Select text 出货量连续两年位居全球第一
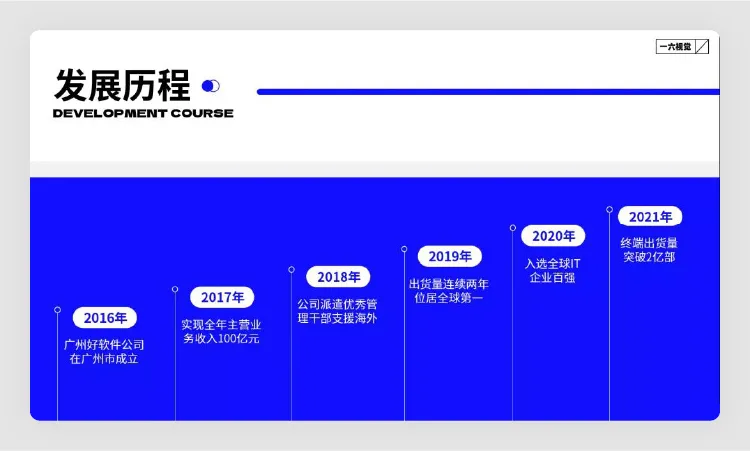Screen dimensions: 750x451 click(x=449, y=291)
